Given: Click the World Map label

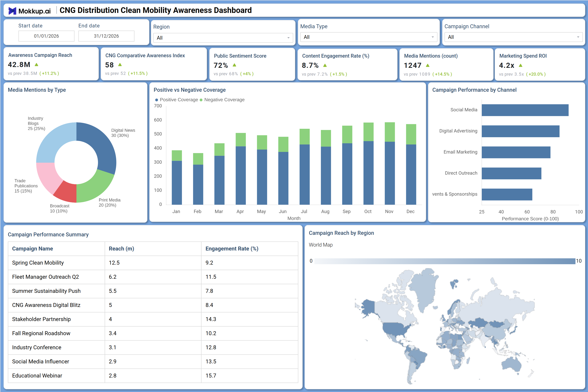Looking at the screenshot, I should 321,245.
